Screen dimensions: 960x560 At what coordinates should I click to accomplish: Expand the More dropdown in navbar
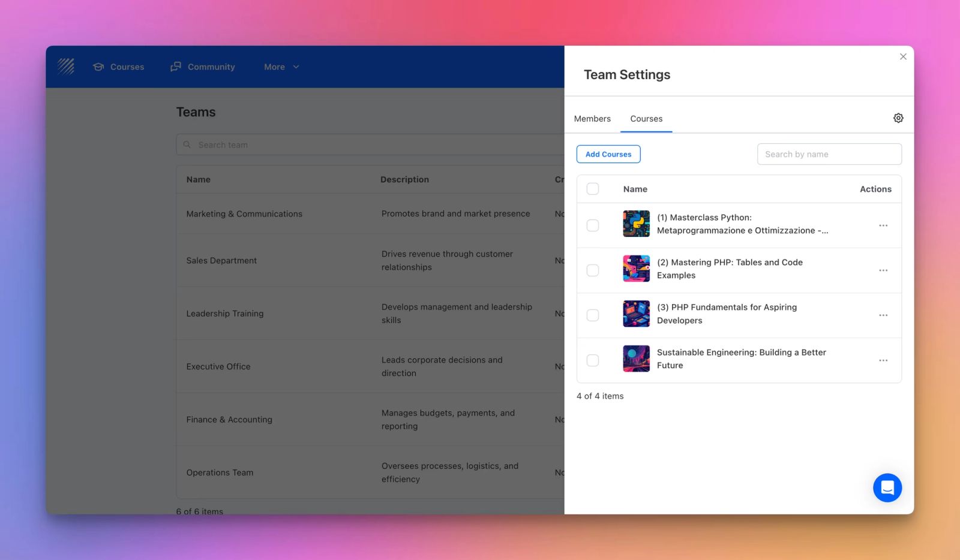tap(281, 67)
